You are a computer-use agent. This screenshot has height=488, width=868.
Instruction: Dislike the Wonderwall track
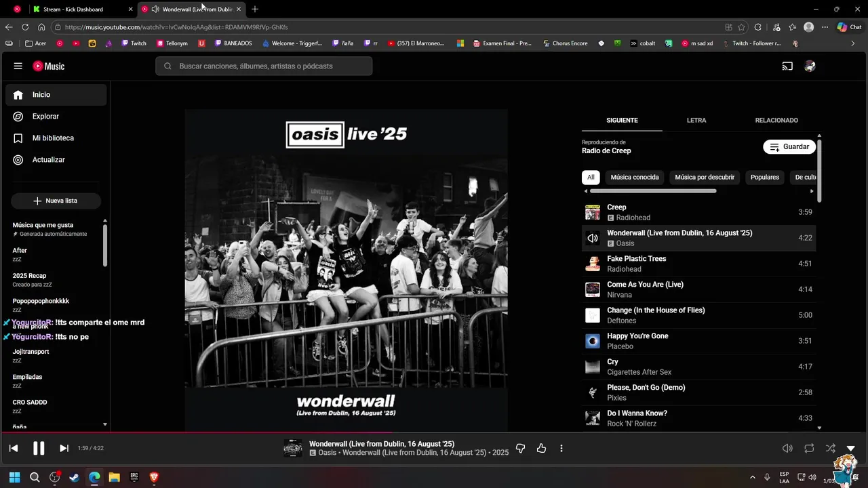521,448
